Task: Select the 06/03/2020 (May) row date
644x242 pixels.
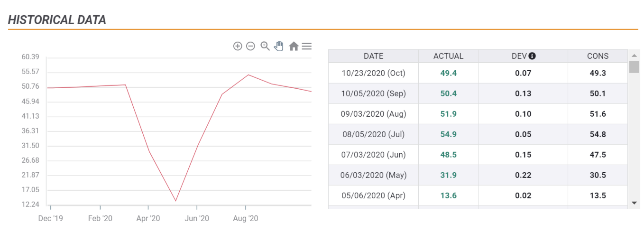Action: [373, 175]
